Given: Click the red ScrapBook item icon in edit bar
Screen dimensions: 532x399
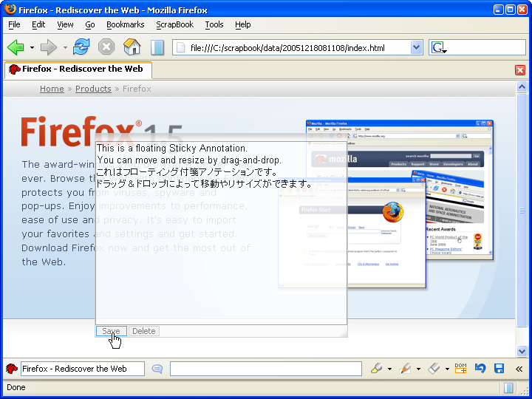Looking at the screenshot, I should coord(12,369).
